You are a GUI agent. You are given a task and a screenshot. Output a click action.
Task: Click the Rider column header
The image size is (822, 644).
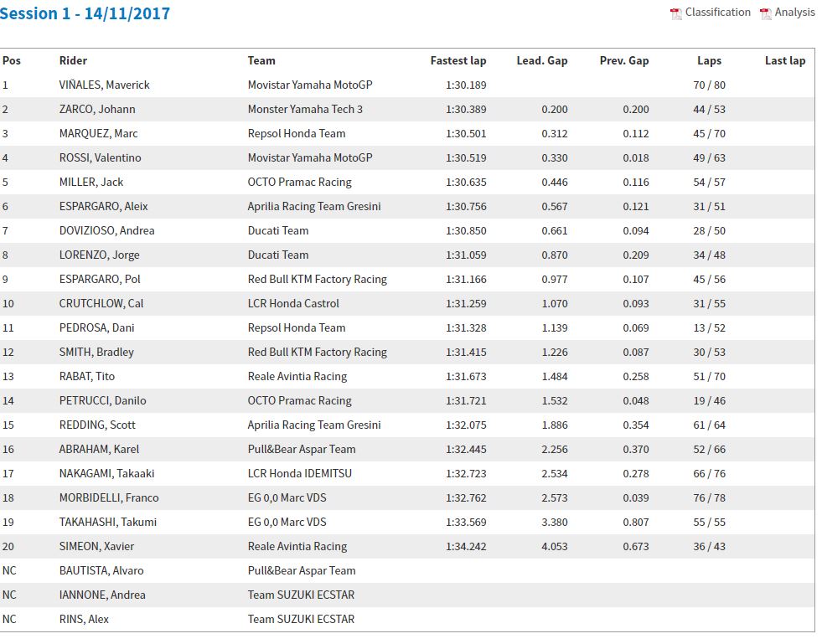click(x=74, y=61)
